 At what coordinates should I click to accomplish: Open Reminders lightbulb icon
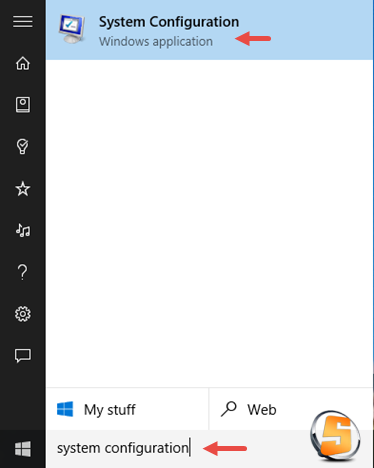point(23,146)
